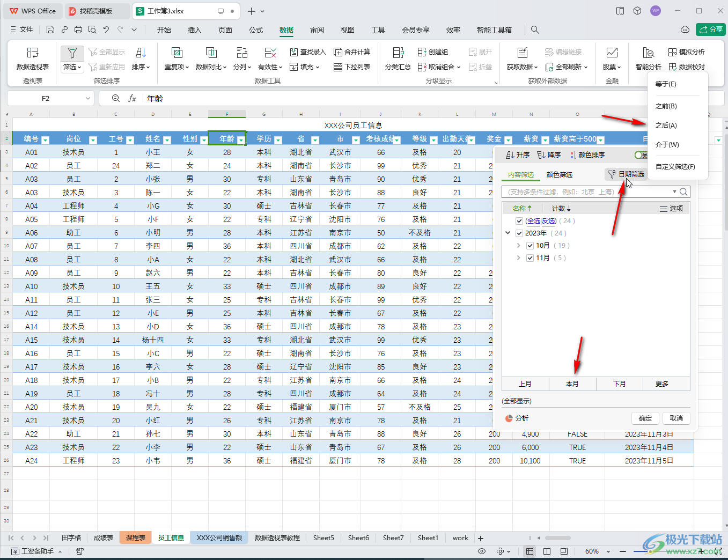The height and width of the screenshot is (560, 728).
Task: Uncheck the 2023年 checkbox
Action: (x=519, y=233)
